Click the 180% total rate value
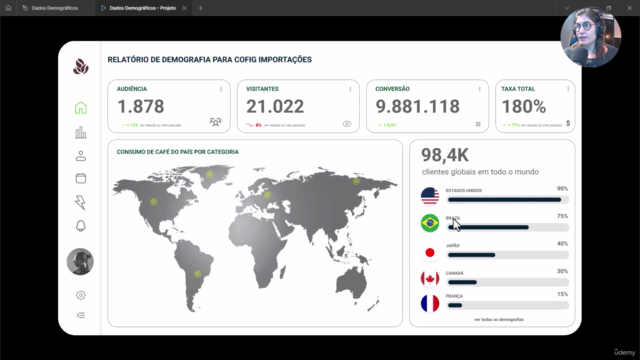Viewport: 640px width, 360px height. (524, 107)
